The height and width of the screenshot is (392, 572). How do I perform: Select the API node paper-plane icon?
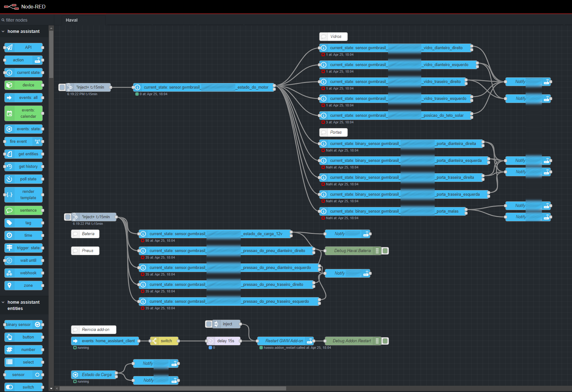[x=9, y=48]
